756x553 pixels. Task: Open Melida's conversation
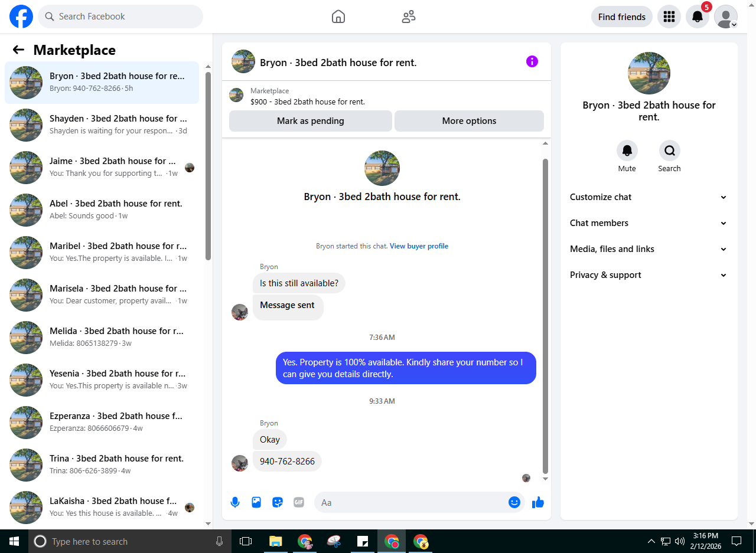[102, 338]
